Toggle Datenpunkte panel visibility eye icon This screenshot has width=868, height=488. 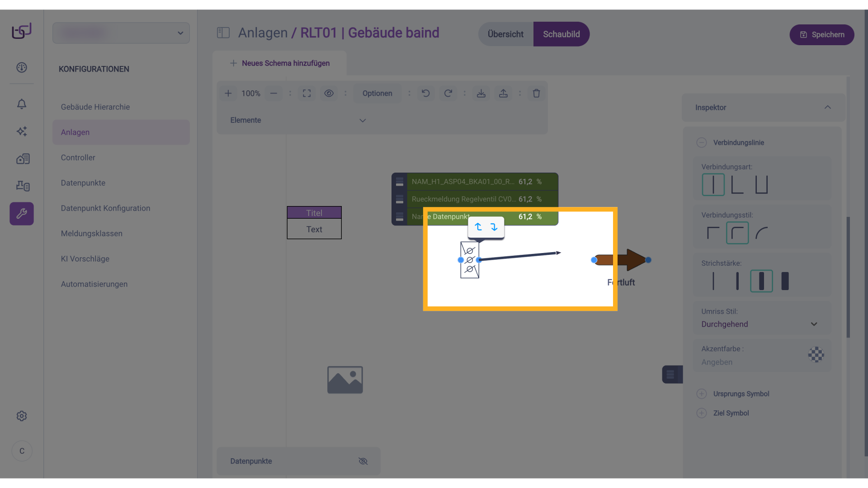(x=363, y=461)
